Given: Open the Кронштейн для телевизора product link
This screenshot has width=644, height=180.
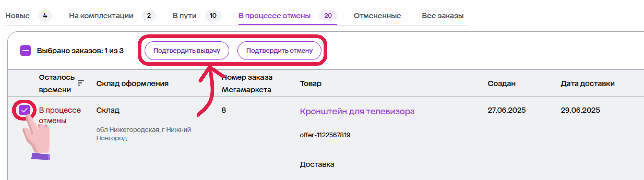Looking at the screenshot, I should [x=357, y=111].
